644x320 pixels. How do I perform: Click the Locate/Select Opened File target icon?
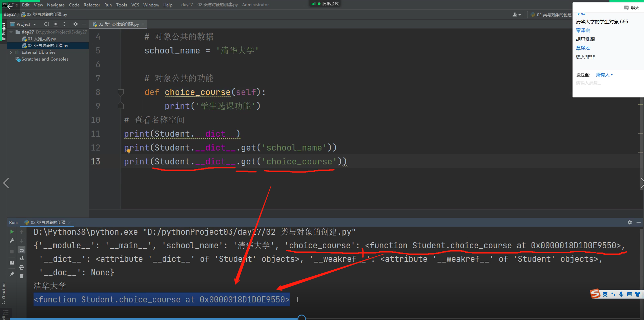pos(47,24)
